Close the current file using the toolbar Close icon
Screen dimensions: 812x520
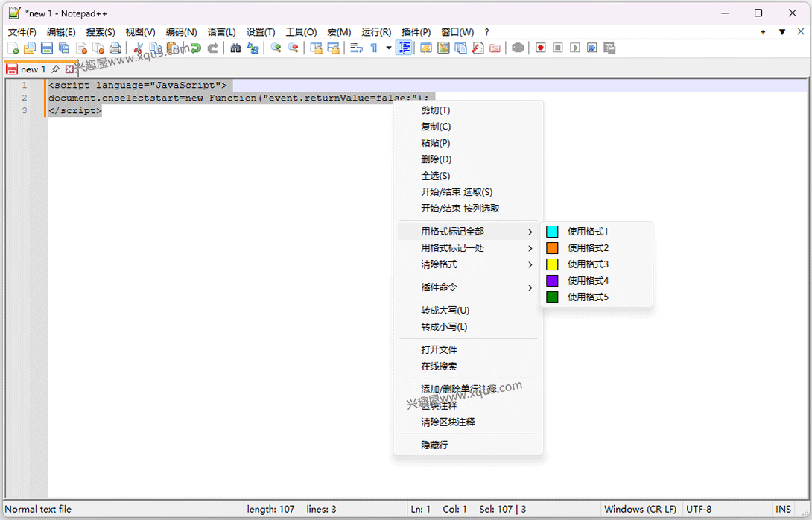pyautogui.click(x=81, y=48)
